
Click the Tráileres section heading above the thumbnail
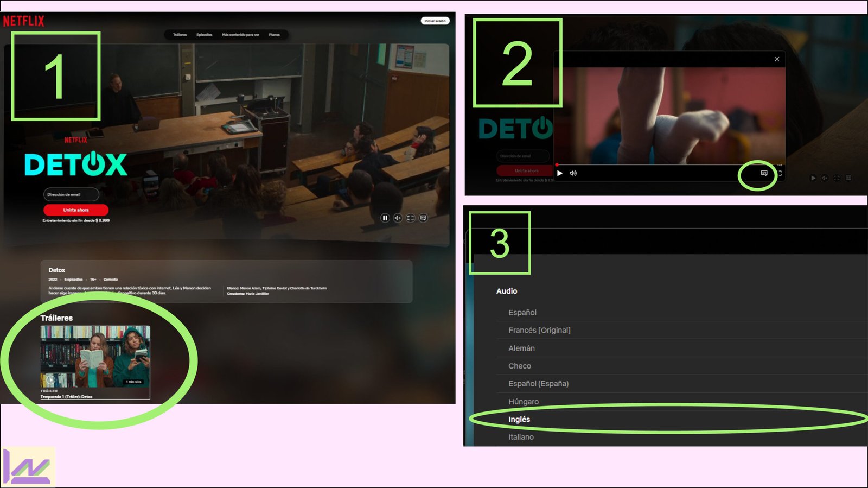56,318
